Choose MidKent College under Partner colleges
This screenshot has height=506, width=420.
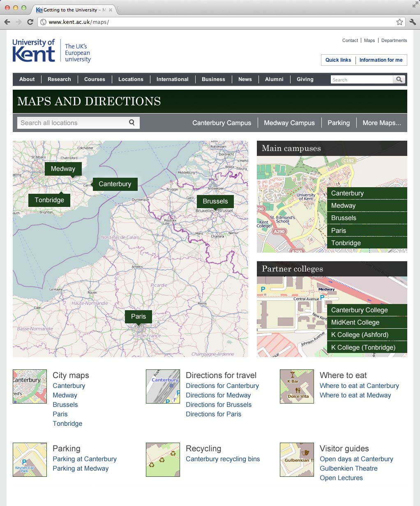tap(355, 323)
